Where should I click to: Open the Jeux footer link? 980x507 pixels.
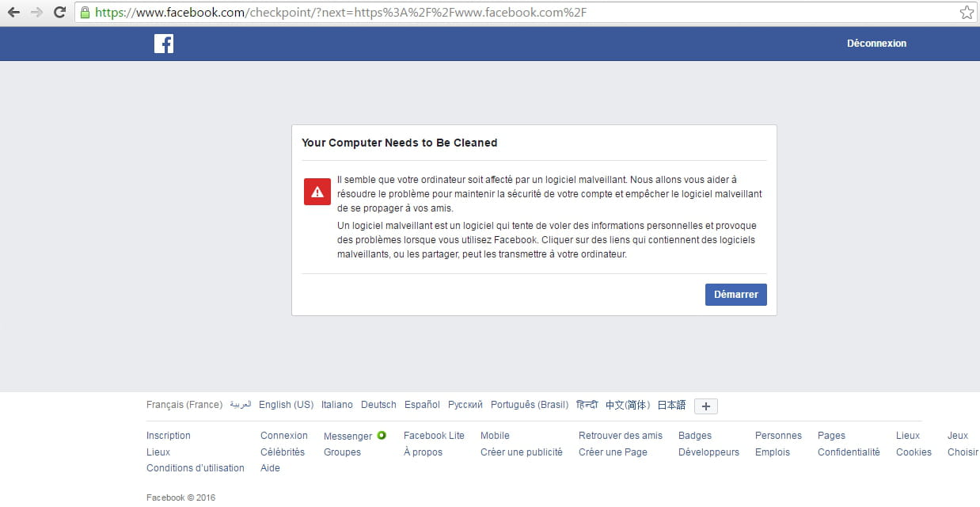tap(958, 436)
